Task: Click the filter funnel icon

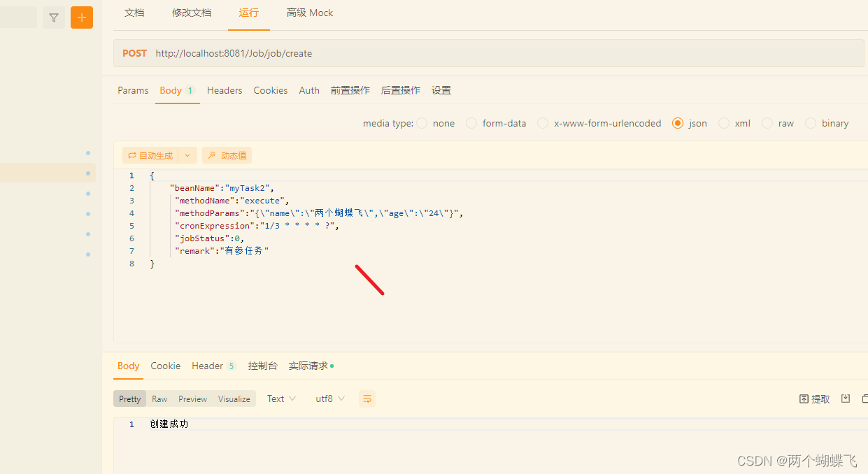Action: click(x=54, y=17)
